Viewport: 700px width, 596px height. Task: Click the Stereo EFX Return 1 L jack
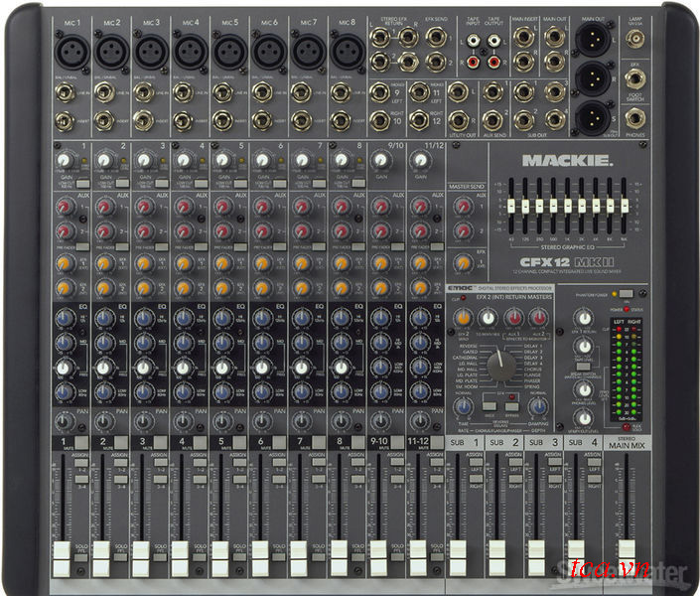379,37
